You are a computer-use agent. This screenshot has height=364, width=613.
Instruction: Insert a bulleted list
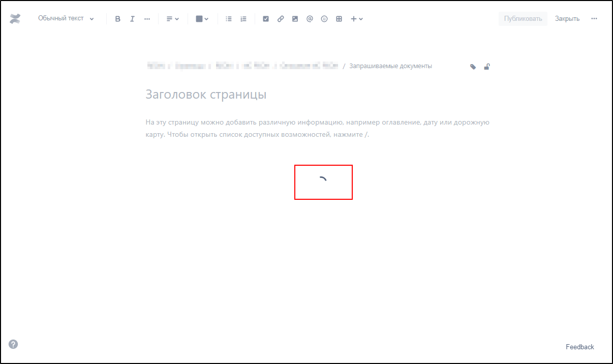point(229,19)
